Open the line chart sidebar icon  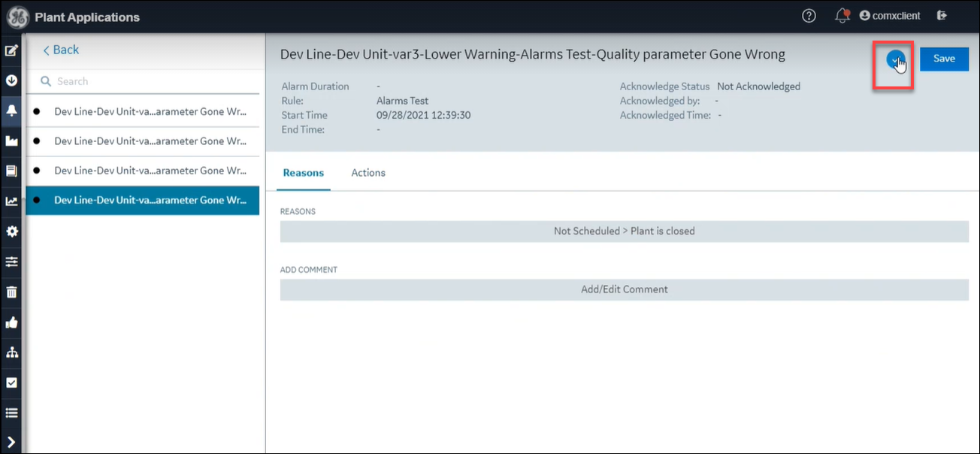pyautogui.click(x=11, y=201)
